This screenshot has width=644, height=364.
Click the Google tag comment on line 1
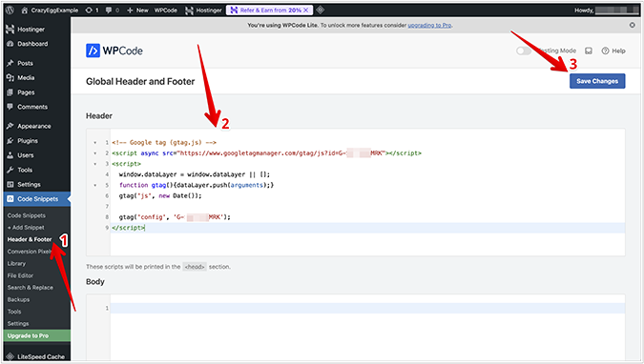coord(164,142)
